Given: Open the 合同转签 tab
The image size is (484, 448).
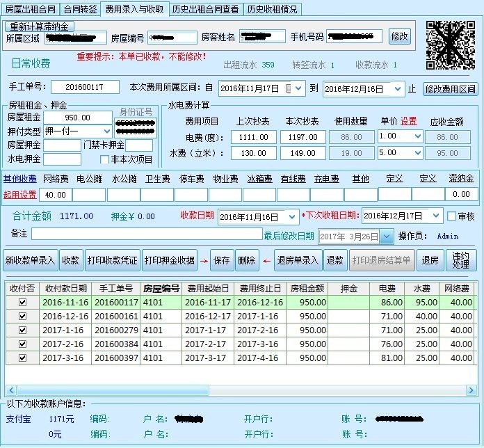Looking at the screenshot, I should click(x=80, y=9).
